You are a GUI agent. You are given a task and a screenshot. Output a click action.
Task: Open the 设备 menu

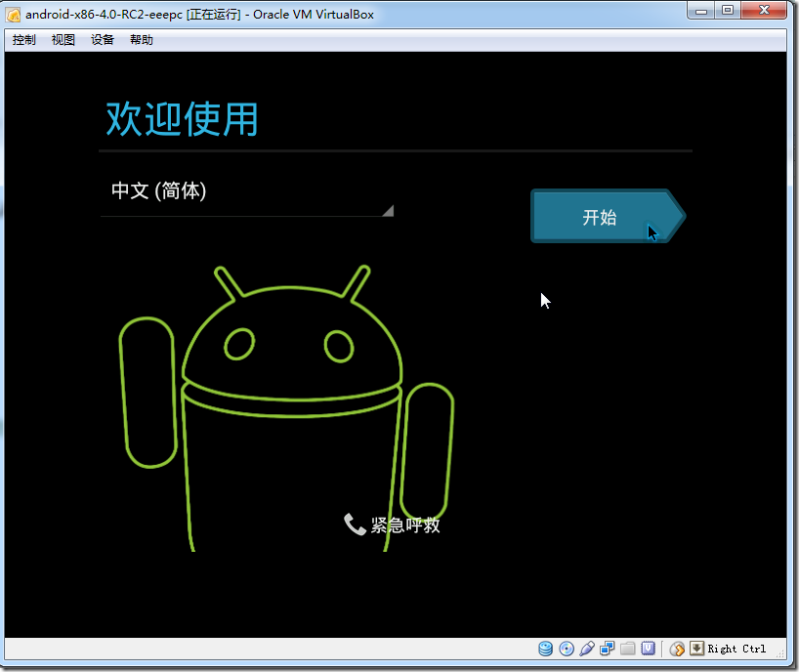point(103,40)
